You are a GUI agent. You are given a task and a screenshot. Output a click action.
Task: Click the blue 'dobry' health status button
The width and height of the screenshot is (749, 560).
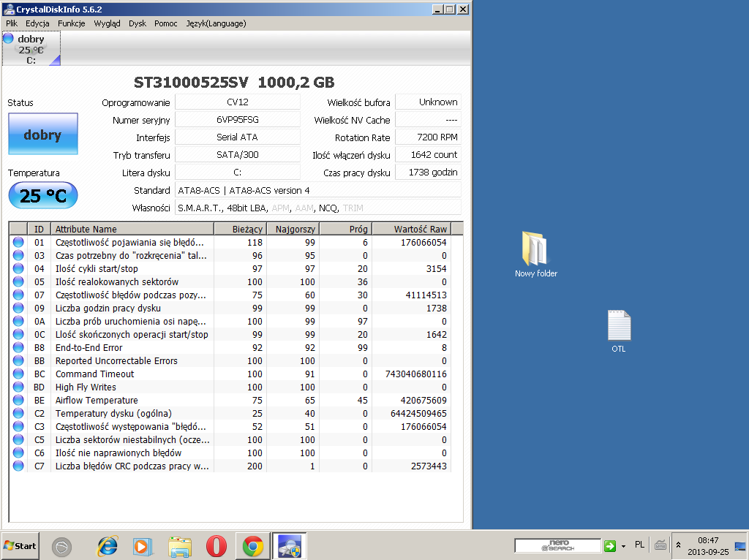pos(43,135)
